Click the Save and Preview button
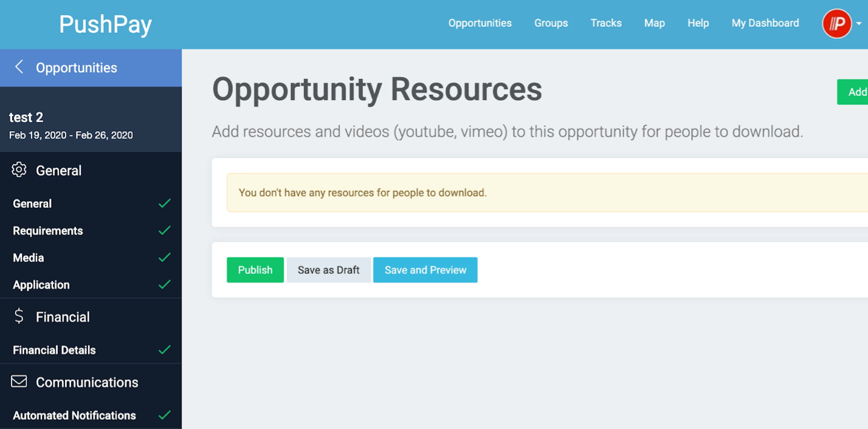The height and width of the screenshot is (429, 868). pyautogui.click(x=425, y=270)
